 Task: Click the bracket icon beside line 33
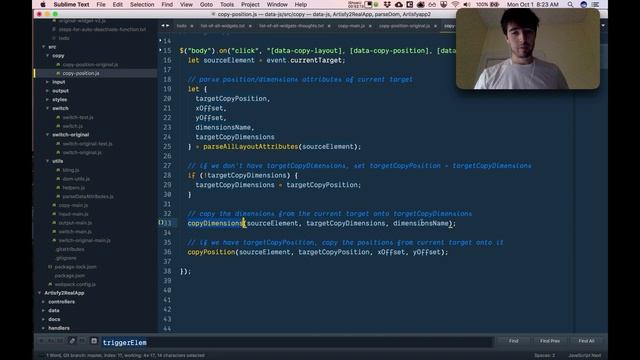(161, 222)
